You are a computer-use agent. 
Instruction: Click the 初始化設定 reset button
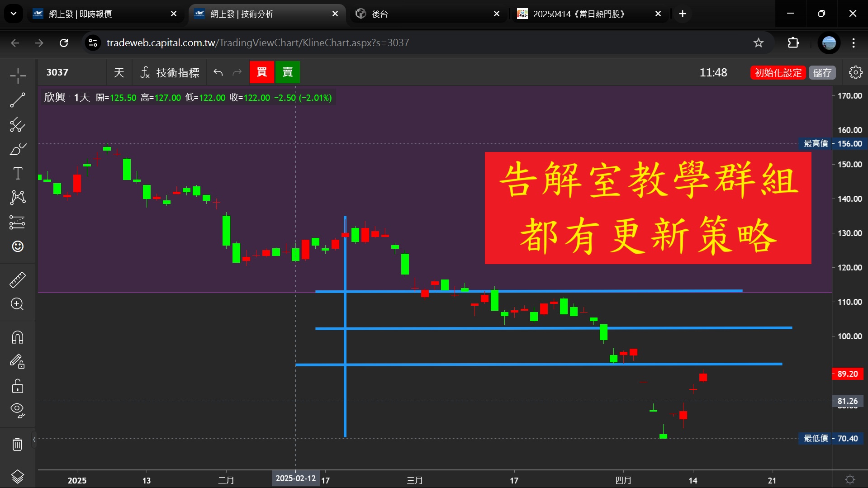(778, 72)
